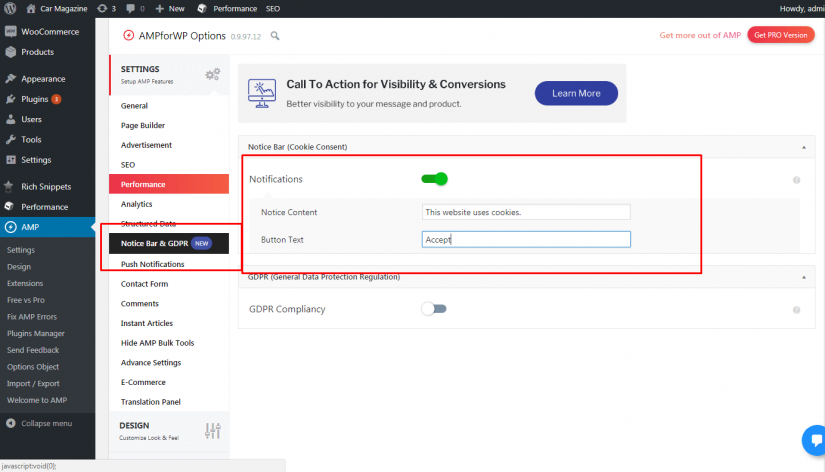825x472 pixels.
Task: Click the help icon beside Notifications row
Action: pyautogui.click(x=797, y=180)
